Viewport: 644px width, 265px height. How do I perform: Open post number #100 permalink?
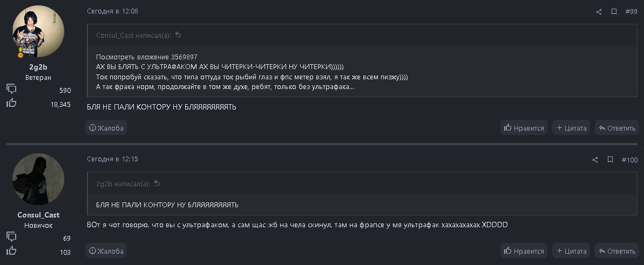pyautogui.click(x=629, y=160)
